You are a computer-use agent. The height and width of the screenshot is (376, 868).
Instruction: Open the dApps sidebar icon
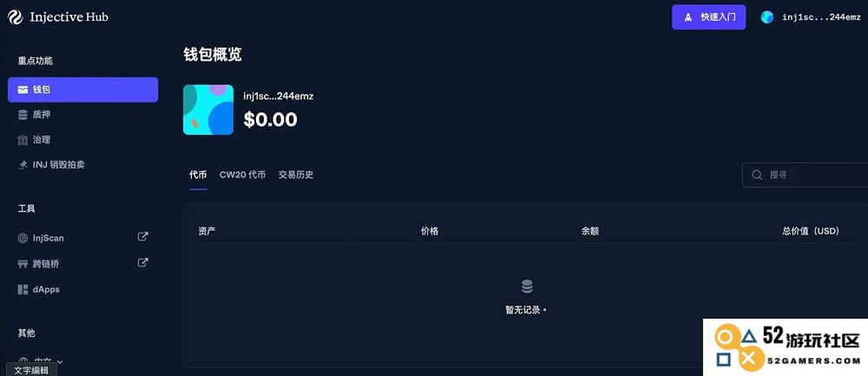[x=23, y=290]
